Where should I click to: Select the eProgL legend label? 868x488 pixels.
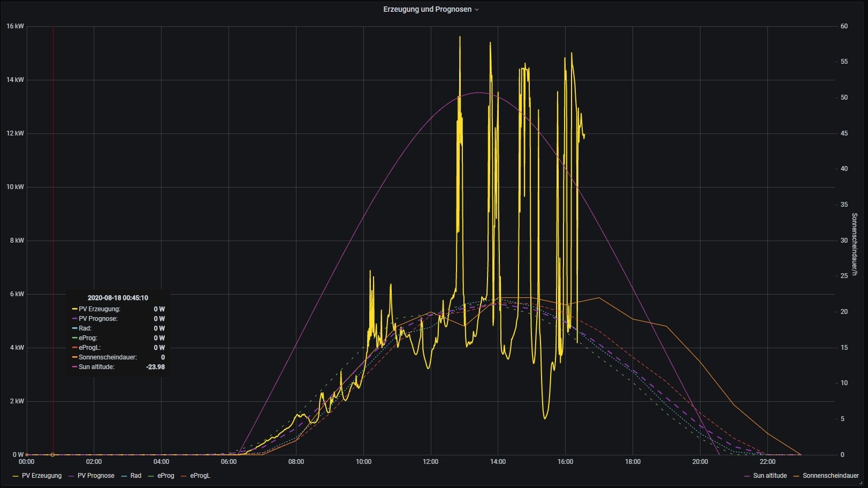[x=200, y=476]
